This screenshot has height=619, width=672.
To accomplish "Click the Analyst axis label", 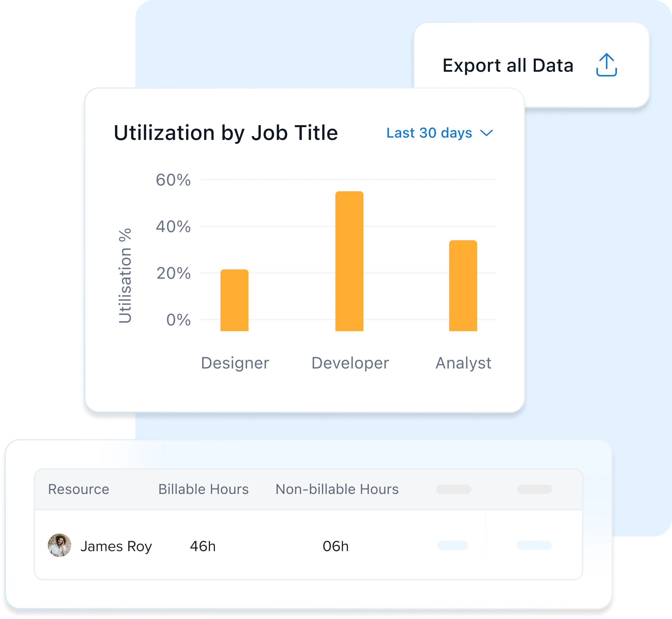I will [x=463, y=363].
